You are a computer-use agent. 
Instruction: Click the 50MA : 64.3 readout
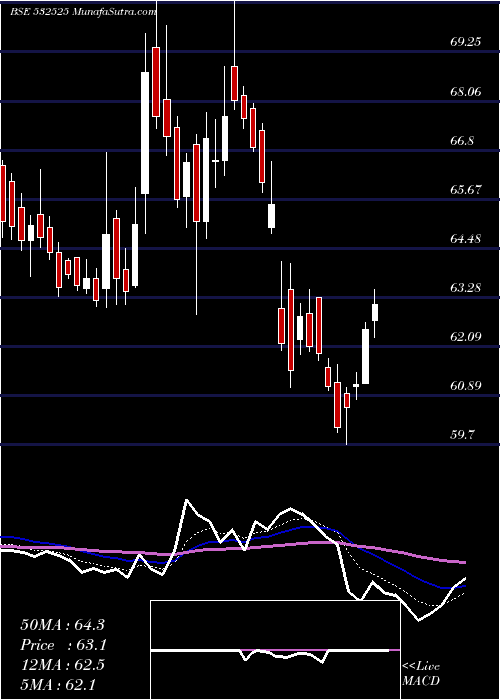tap(62, 625)
